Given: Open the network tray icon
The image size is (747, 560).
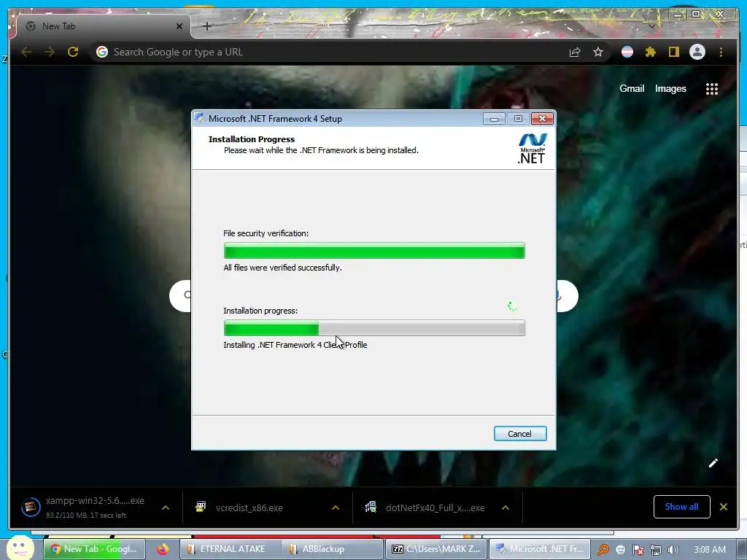Looking at the screenshot, I should [656, 550].
